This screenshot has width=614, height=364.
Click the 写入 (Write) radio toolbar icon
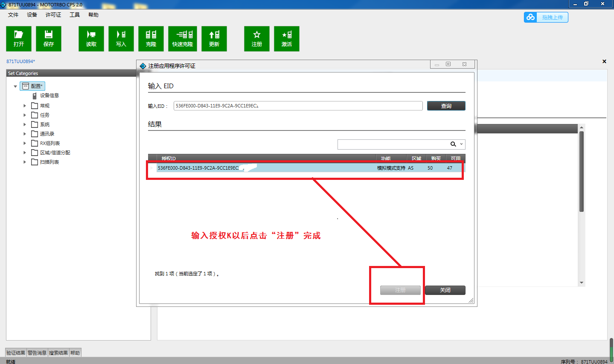[121, 39]
